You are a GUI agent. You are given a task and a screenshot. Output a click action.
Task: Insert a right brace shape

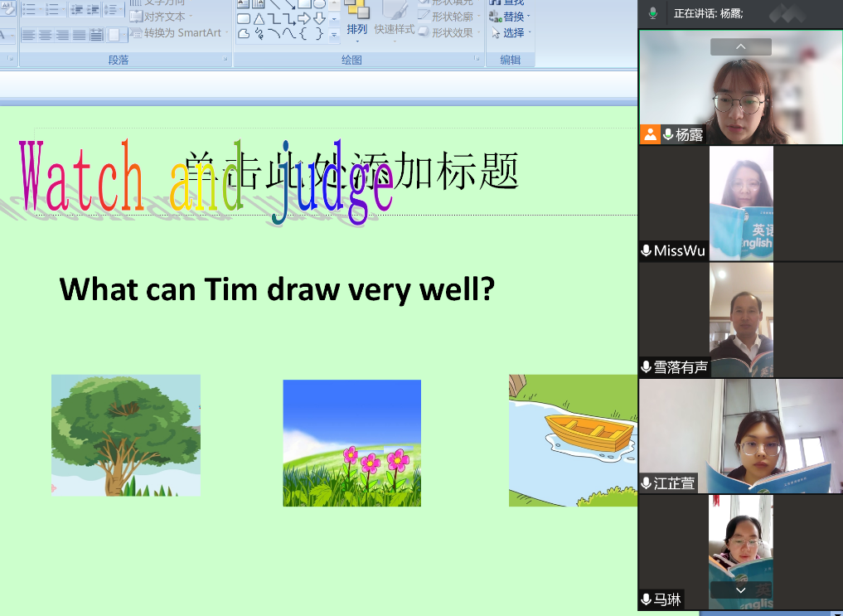319,34
